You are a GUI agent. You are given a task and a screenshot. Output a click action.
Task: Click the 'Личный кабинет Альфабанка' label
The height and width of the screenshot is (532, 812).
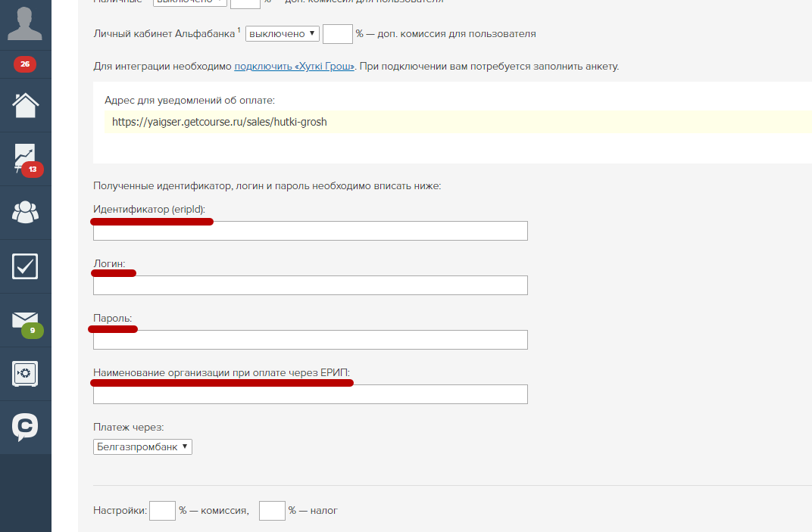pyautogui.click(x=164, y=33)
